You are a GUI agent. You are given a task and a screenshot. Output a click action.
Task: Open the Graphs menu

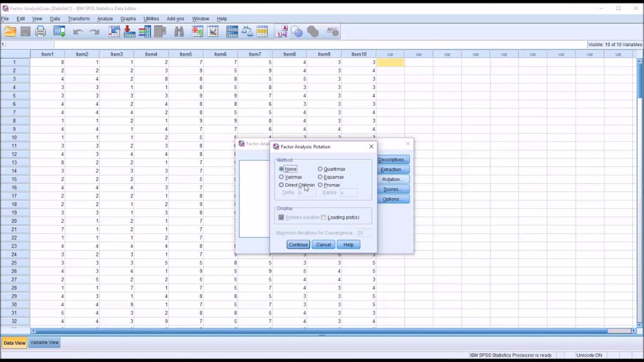[128, 19]
